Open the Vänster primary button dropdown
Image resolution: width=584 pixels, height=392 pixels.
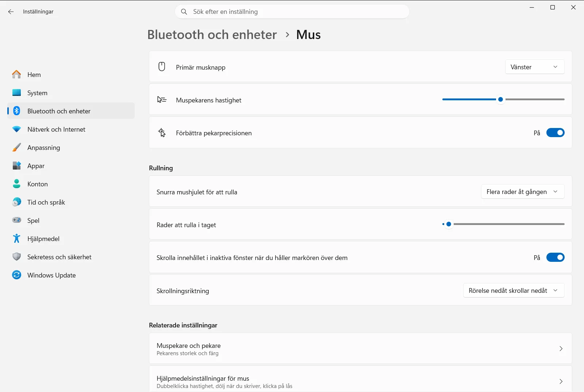coord(535,67)
